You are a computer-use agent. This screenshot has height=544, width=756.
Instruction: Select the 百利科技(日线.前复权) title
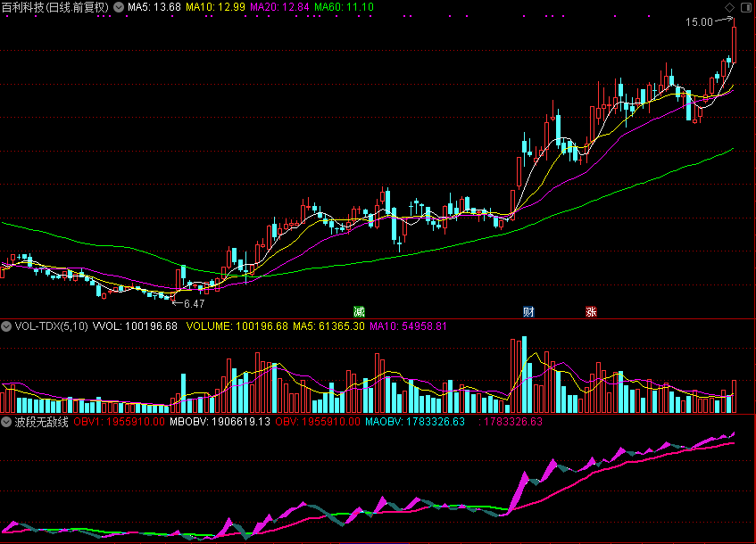pos(55,7)
